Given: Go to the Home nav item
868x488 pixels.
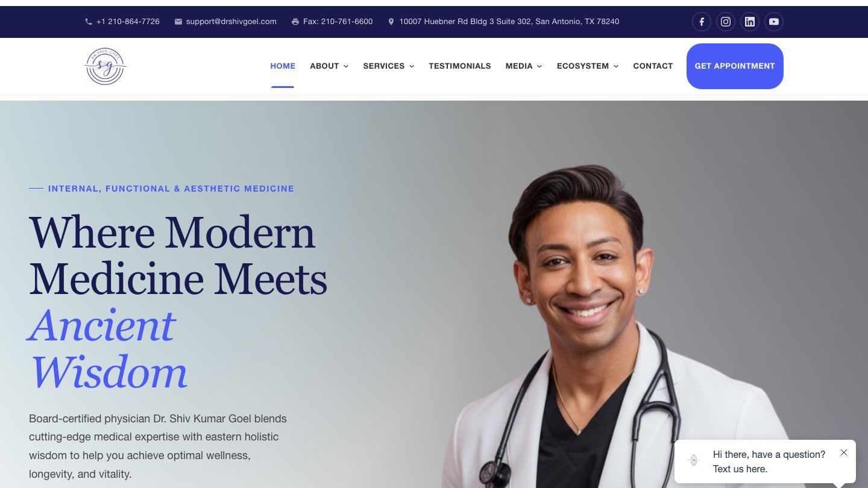Looking at the screenshot, I should pos(283,66).
